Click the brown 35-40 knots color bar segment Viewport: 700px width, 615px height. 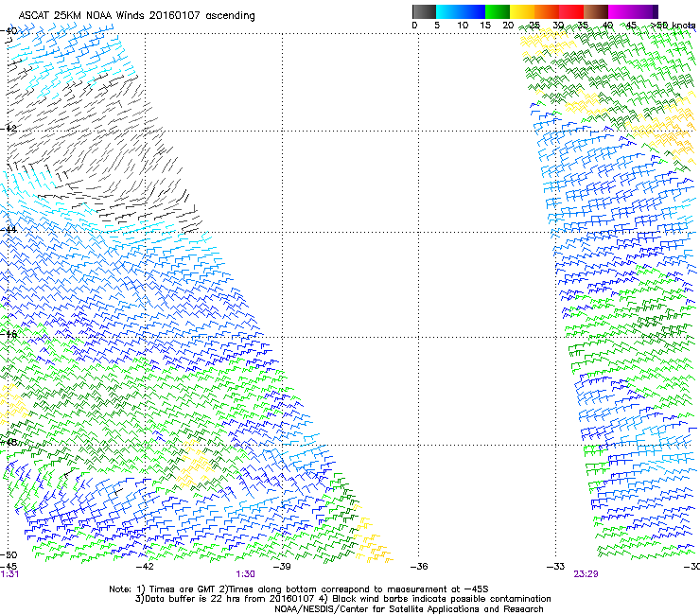(x=596, y=11)
